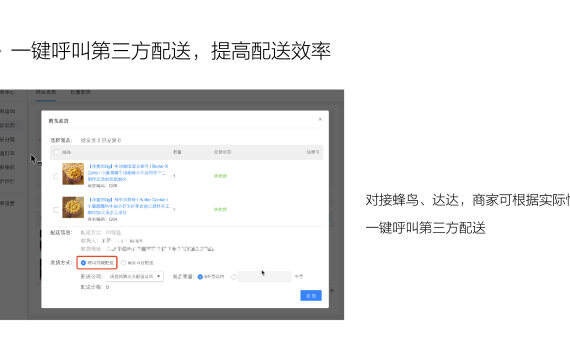Open the second product's blue title link
Viewport: 570px width, 360px height.
pyautogui.click(x=128, y=206)
